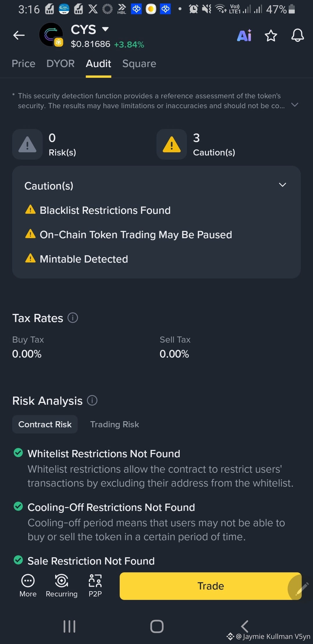Collapse the Caution(s) panel chevron
Screen dimensions: 313x644
(x=282, y=185)
